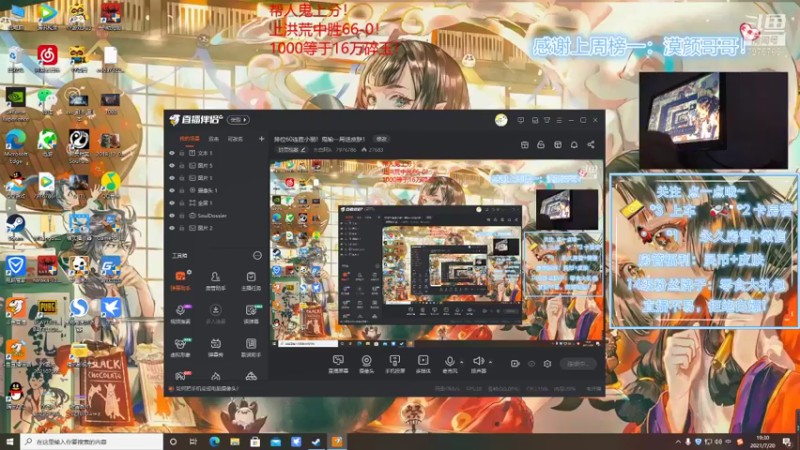Select the 摄像头 1 source row
Image resolution: width=800 pixels, height=450 pixels.
tap(216, 190)
